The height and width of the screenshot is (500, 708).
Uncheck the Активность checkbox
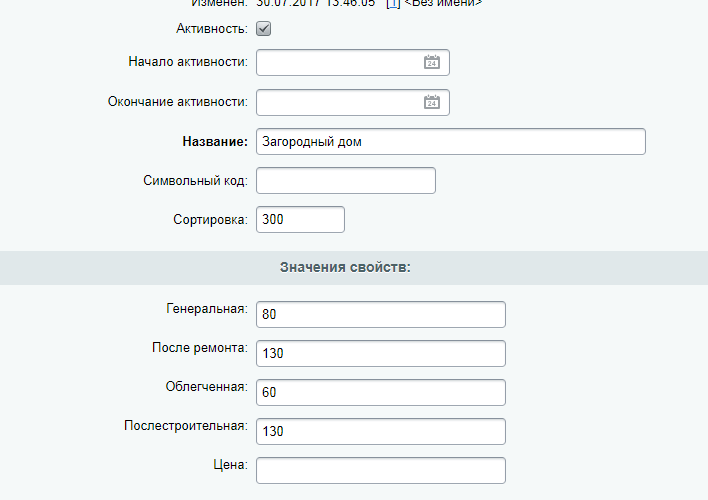pos(264,29)
